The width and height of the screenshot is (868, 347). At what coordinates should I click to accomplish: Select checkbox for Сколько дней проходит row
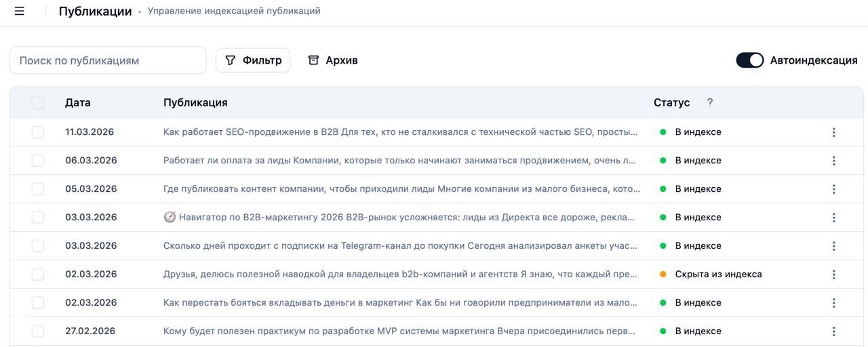point(38,246)
